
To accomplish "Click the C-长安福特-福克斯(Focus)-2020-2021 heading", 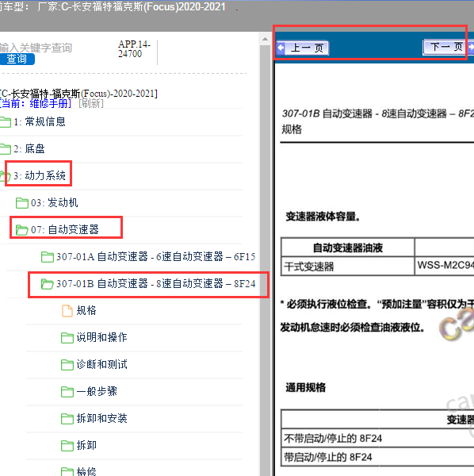I will click(78, 94).
